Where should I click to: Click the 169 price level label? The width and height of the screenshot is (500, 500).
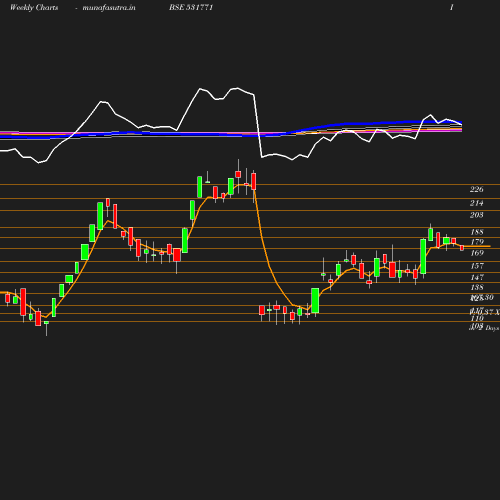tap(477, 253)
